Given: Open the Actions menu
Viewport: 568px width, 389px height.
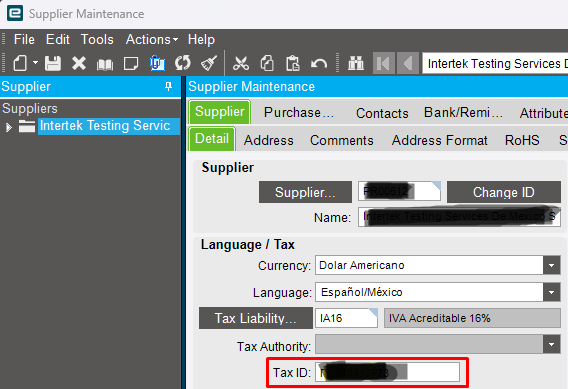Looking at the screenshot, I should coord(152,39).
